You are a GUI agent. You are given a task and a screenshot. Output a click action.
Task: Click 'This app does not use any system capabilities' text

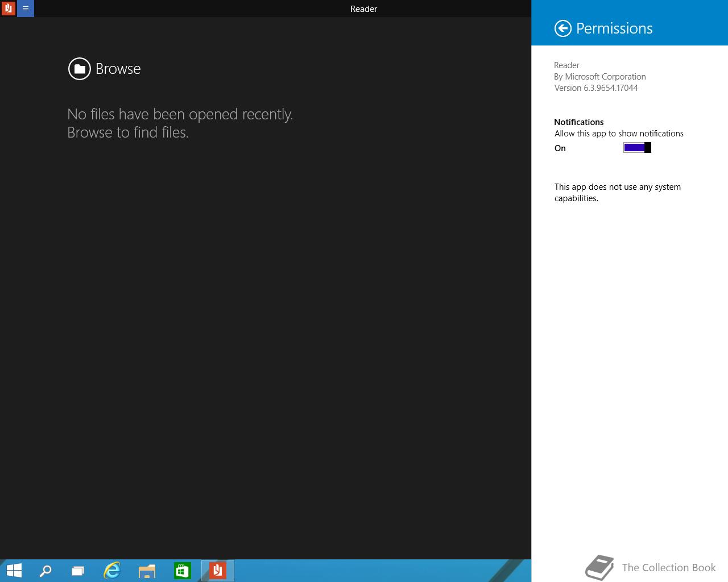pyautogui.click(x=618, y=193)
